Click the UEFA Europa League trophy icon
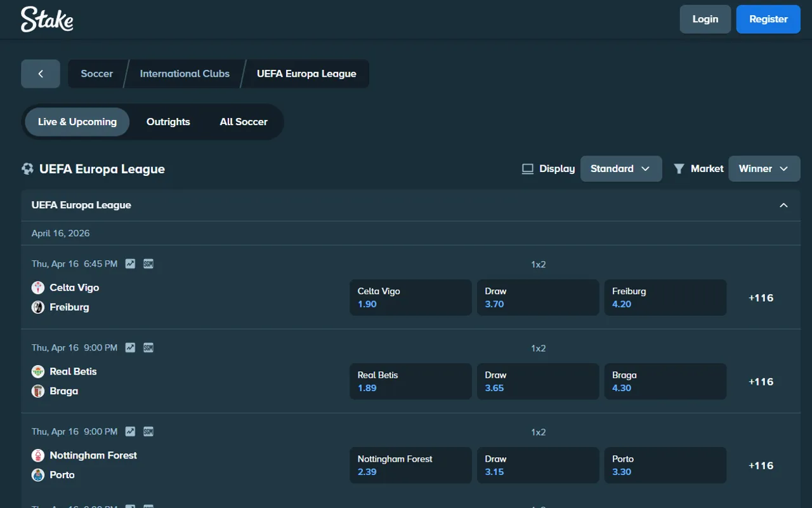Screen dimensions: 812x508 [x=27, y=168]
